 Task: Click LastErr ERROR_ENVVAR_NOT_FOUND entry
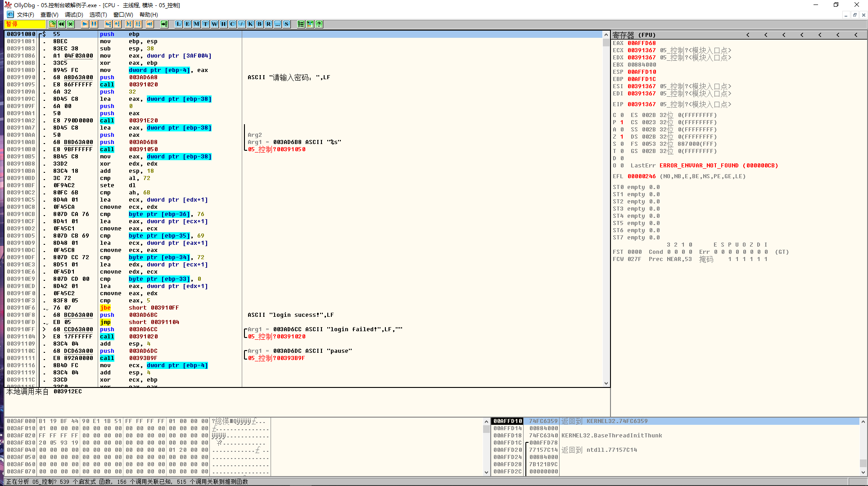tap(704, 166)
